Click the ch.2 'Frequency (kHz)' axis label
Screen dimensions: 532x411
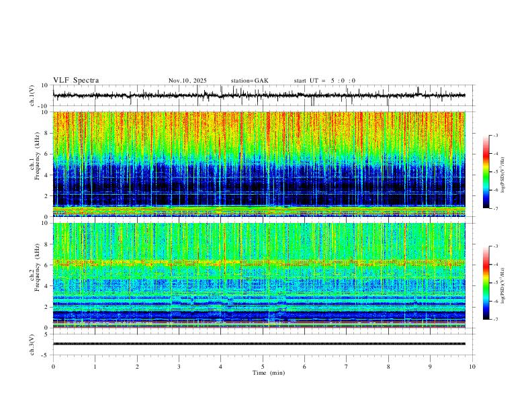click(37, 268)
